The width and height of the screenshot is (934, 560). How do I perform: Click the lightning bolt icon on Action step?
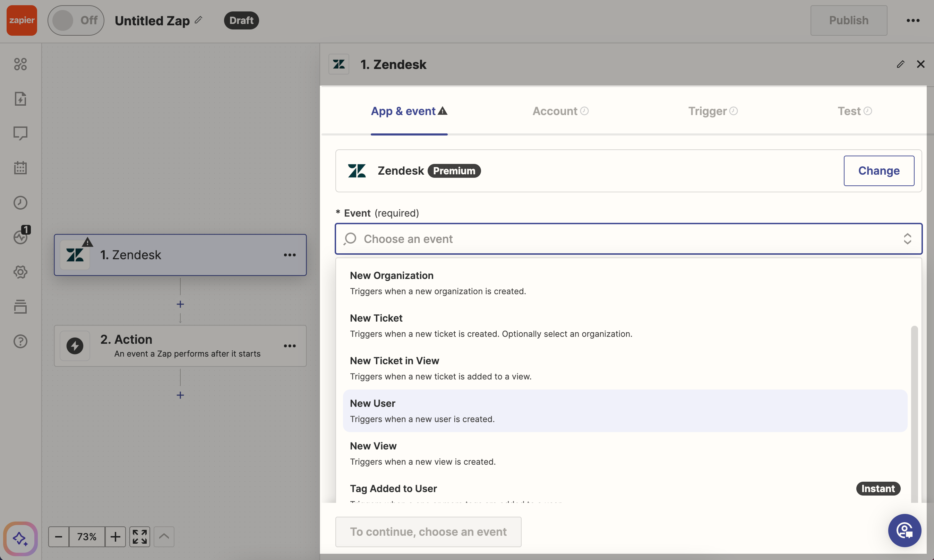coord(75,345)
